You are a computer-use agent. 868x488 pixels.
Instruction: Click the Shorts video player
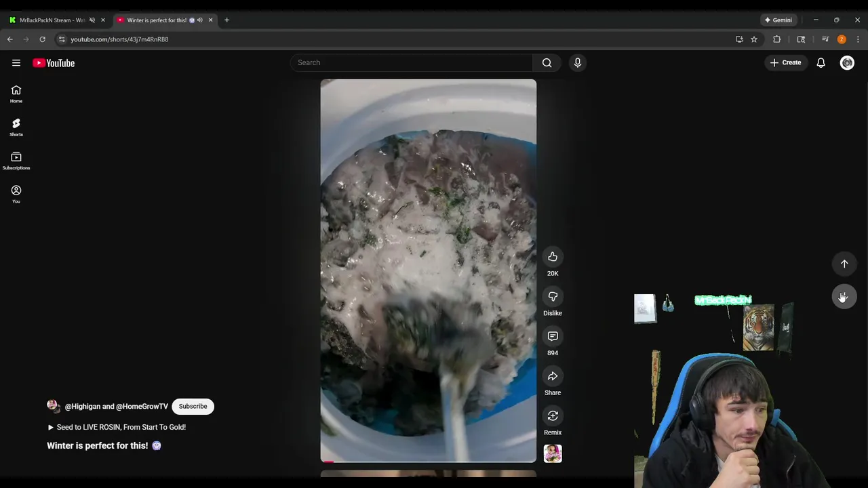point(429,270)
